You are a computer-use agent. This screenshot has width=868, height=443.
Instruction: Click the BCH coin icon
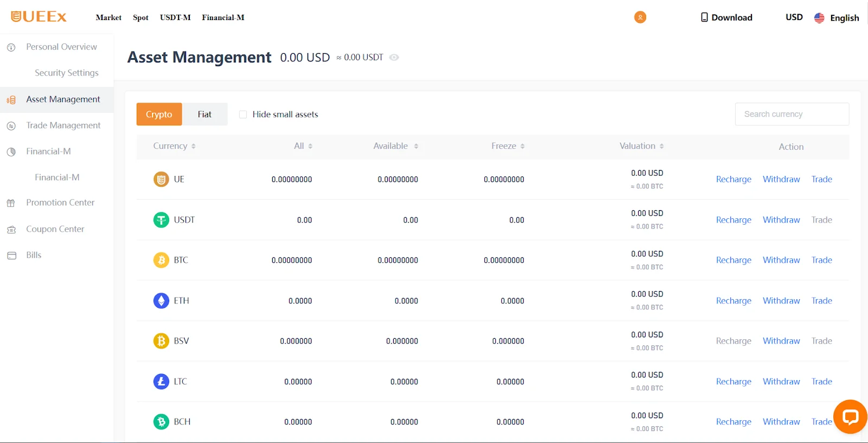click(161, 422)
